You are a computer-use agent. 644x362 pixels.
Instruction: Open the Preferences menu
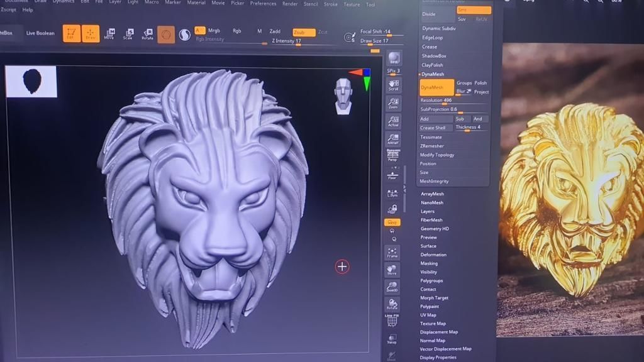tap(264, 3)
